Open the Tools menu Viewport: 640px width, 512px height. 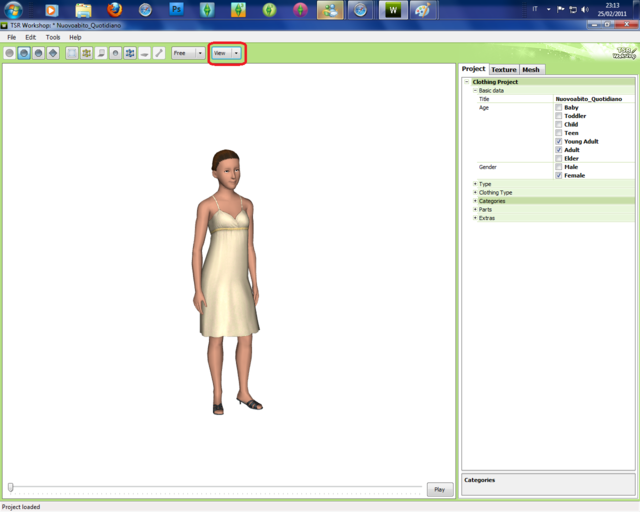pyautogui.click(x=53, y=37)
